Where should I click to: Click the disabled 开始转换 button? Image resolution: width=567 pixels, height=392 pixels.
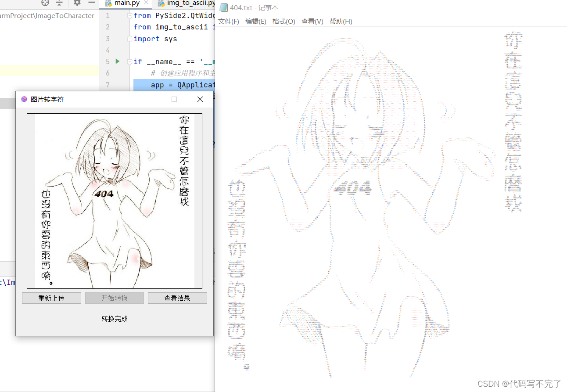pyautogui.click(x=115, y=298)
